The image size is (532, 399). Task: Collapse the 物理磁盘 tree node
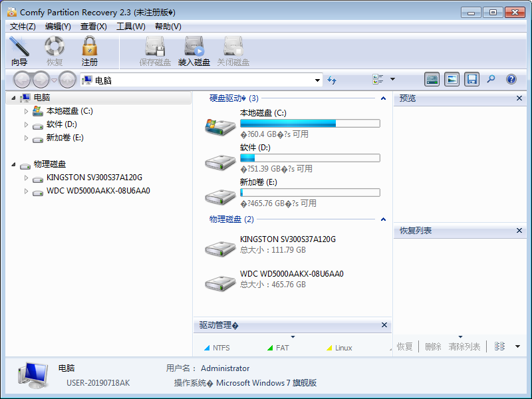coord(13,164)
